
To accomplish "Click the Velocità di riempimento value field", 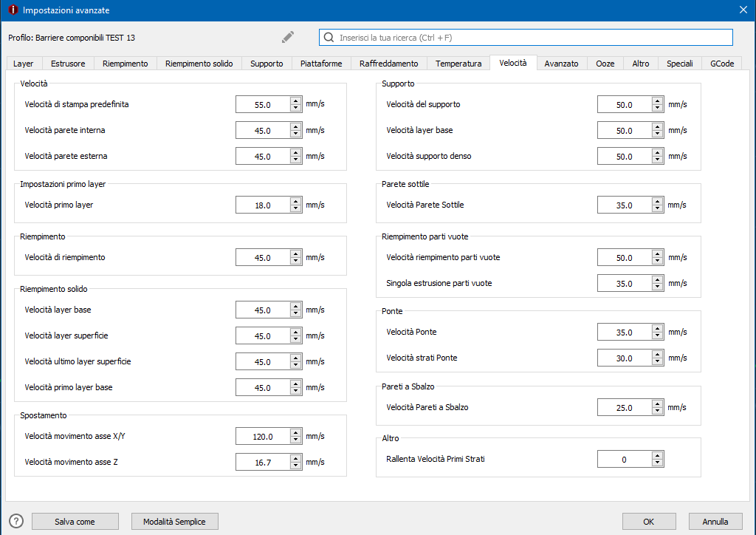I will [262, 258].
